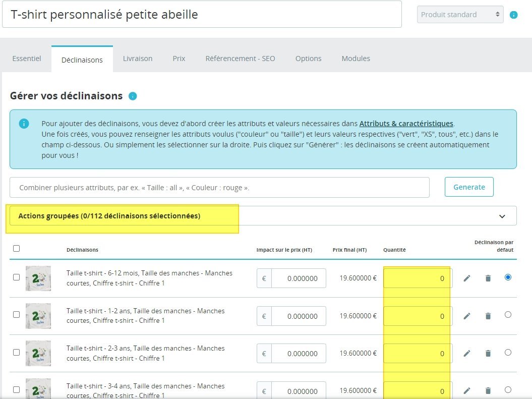Expand Actions groupées with the chevron arrow
This screenshot has height=399, width=532.
[x=502, y=216]
